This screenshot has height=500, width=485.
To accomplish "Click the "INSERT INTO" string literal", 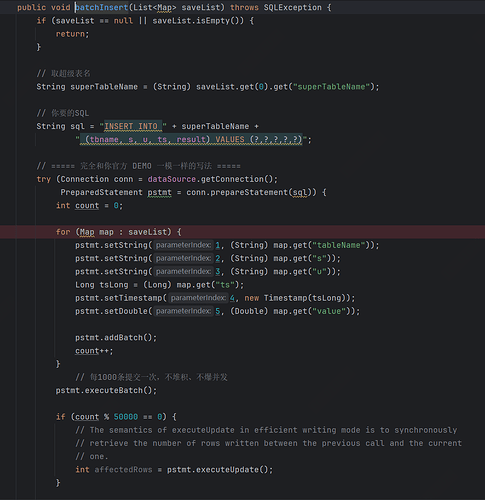I will [x=133, y=126].
